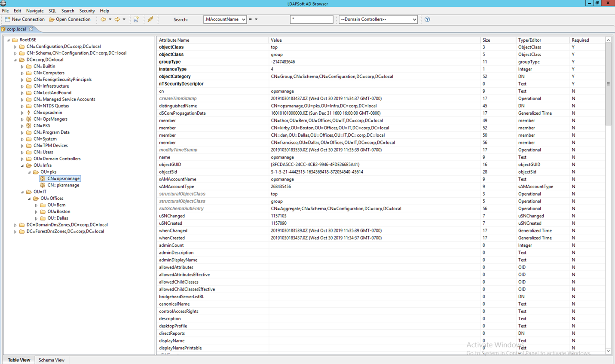
Task: Click the DC=DomainDnsZones folder icon
Action: tap(22, 225)
